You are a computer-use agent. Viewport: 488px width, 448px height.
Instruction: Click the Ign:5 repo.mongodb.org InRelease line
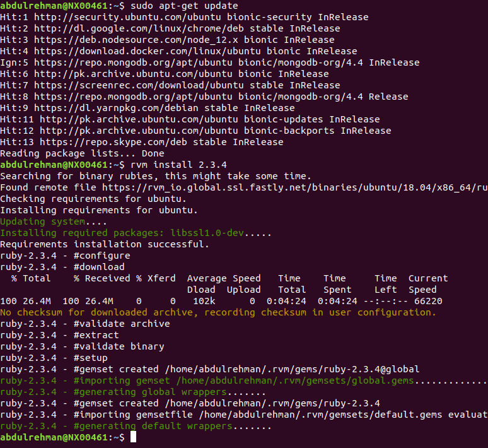tap(210, 62)
